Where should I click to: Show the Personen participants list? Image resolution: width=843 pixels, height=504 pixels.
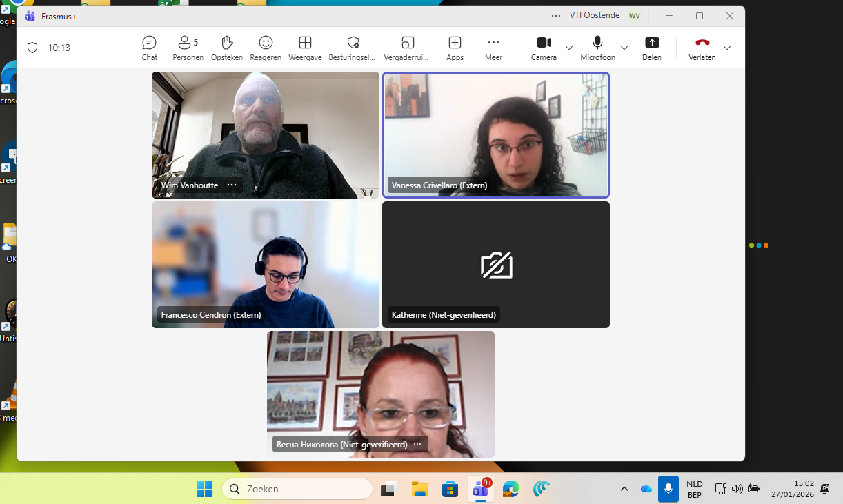tap(188, 48)
